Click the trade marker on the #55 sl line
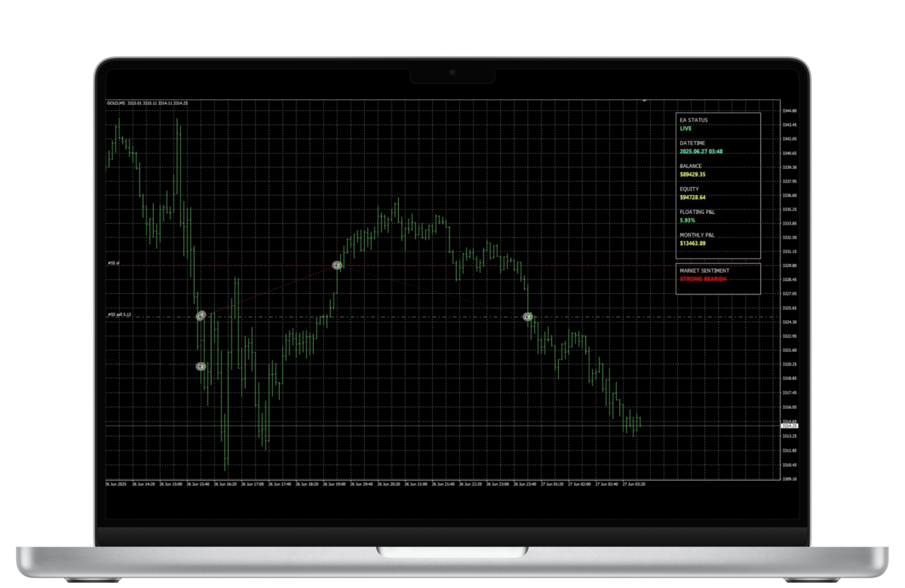 pyautogui.click(x=337, y=265)
